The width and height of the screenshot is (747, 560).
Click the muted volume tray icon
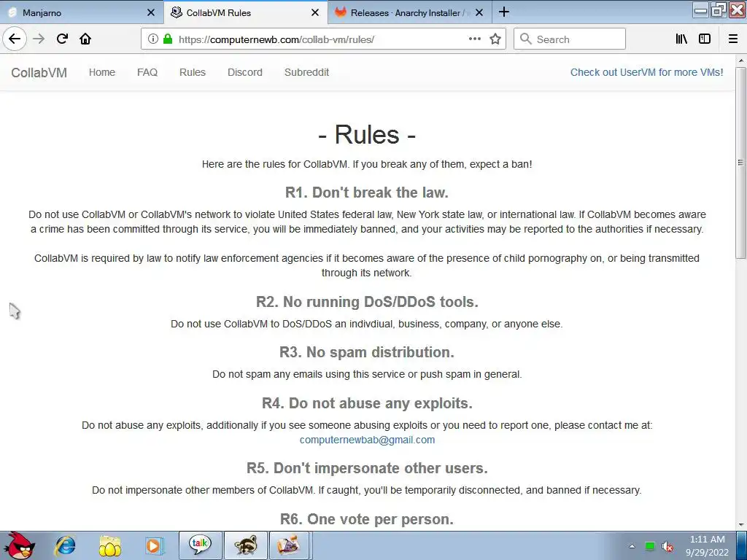point(667,547)
